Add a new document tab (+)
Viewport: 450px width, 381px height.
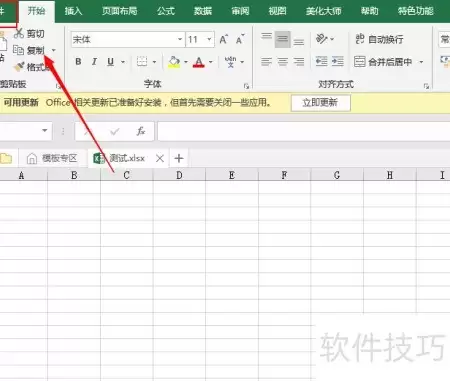pos(179,158)
